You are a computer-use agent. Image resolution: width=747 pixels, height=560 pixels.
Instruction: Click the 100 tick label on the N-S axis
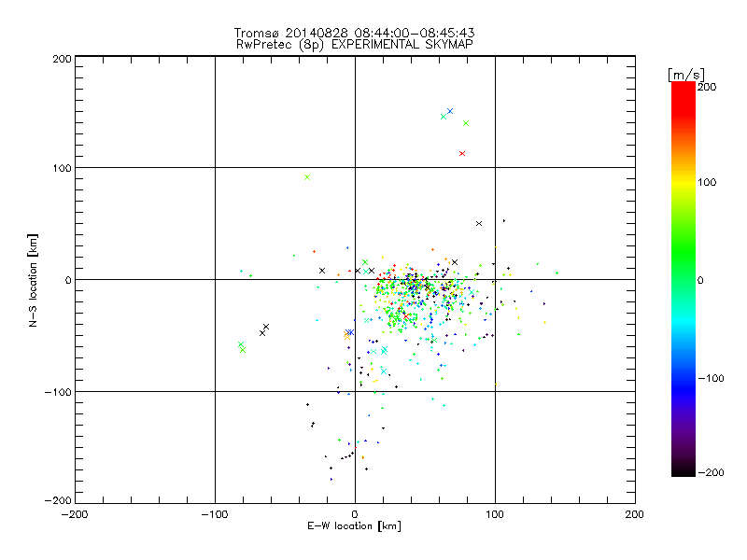(x=62, y=168)
